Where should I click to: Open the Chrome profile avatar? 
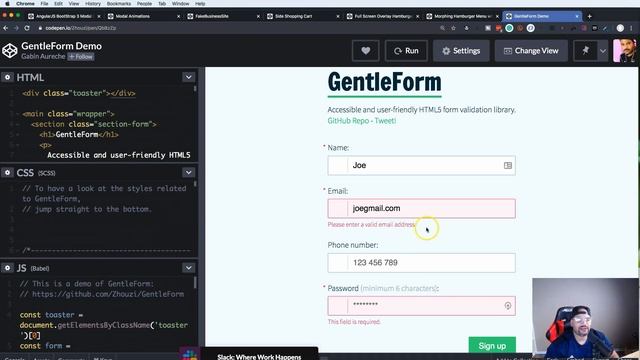[620, 28]
